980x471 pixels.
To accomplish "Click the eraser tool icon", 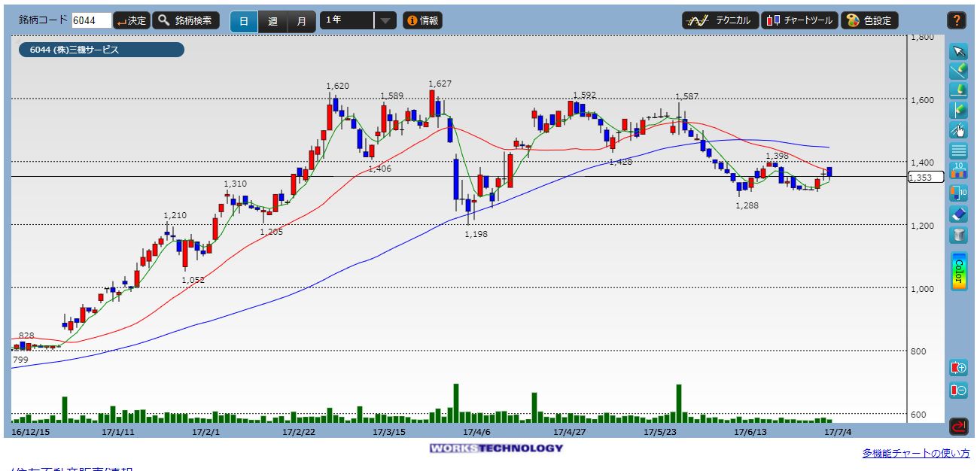I will (958, 214).
